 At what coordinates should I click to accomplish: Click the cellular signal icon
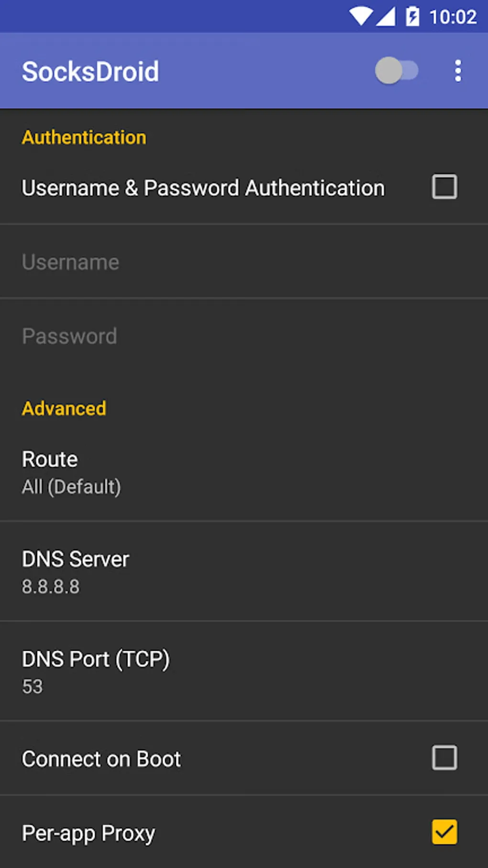coord(386,16)
